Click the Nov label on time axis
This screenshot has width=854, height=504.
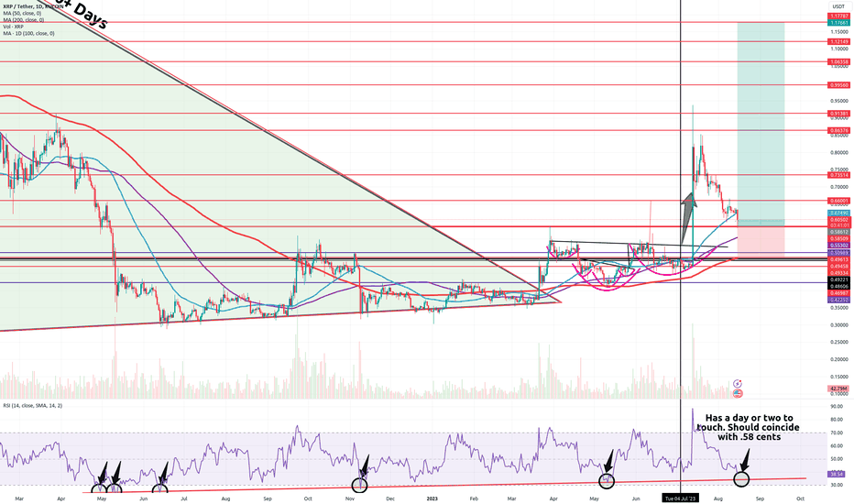pyautogui.click(x=350, y=499)
